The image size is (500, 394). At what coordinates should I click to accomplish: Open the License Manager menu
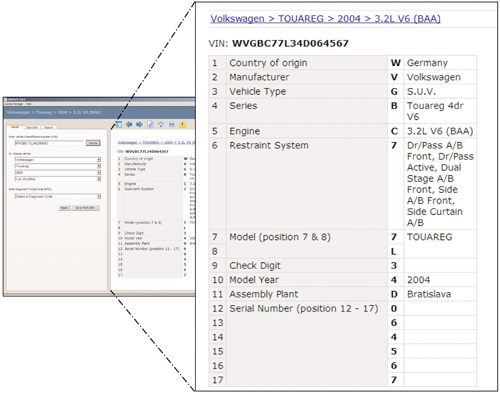click(14, 104)
